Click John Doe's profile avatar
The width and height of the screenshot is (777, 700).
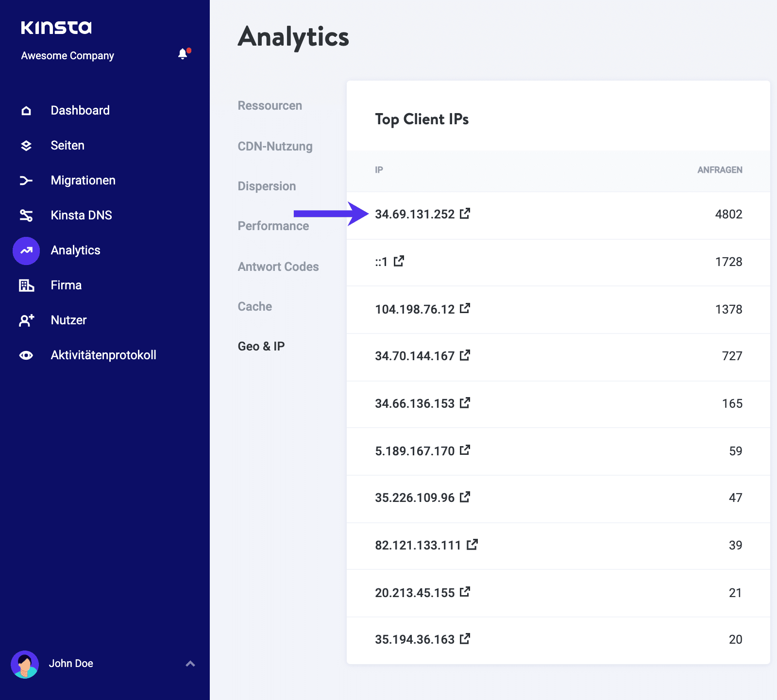point(25,664)
